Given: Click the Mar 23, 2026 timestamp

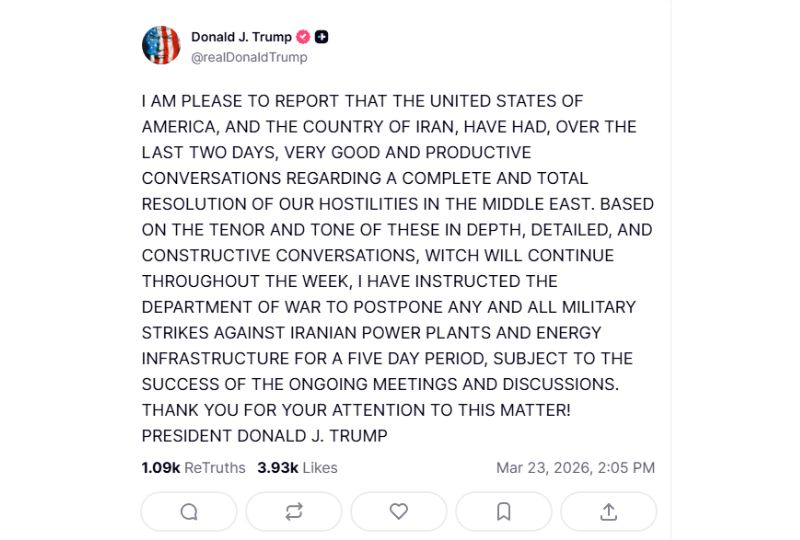Looking at the screenshot, I should [575, 467].
